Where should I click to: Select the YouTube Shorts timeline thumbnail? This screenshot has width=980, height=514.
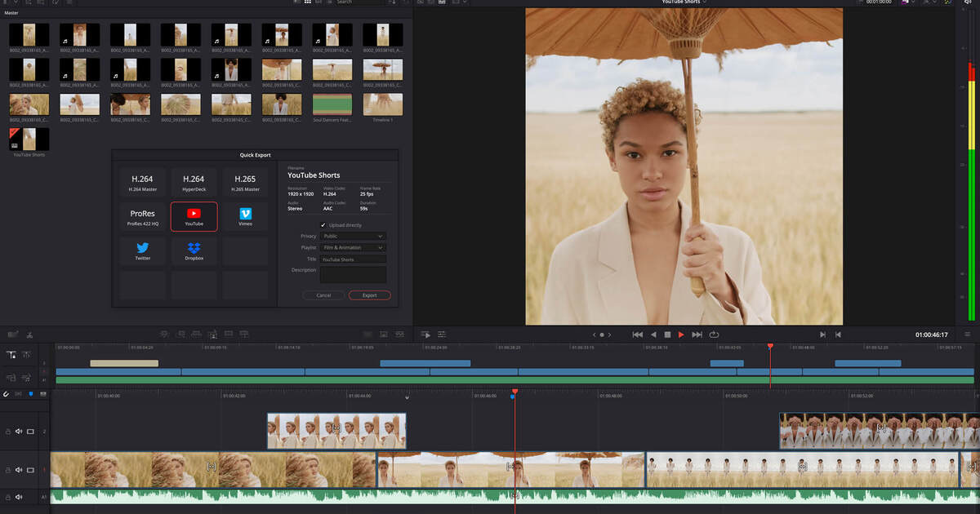29,139
